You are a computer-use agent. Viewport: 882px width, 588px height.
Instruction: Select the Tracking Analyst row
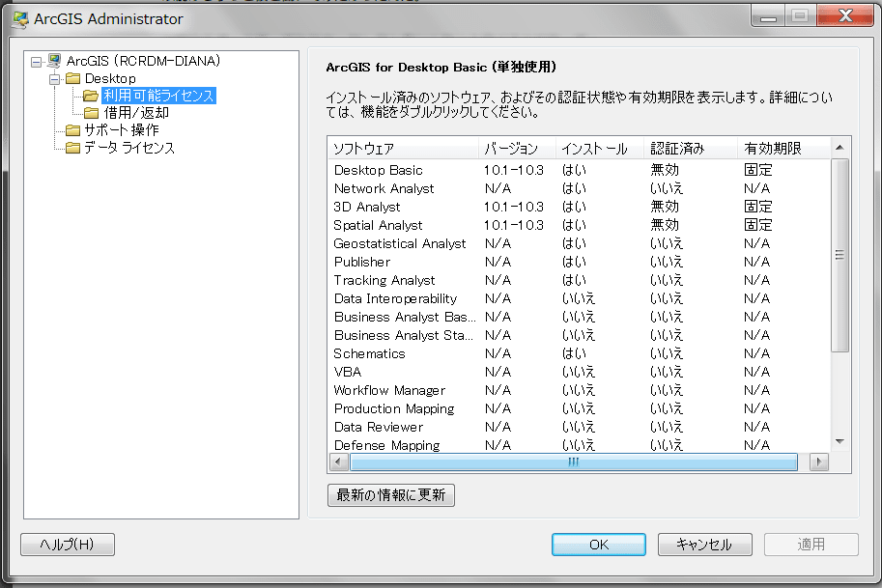pos(579,280)
